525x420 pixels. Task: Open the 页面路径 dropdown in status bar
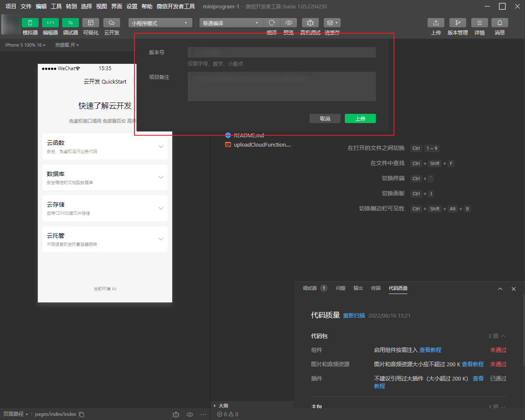[x=16, y=414]
